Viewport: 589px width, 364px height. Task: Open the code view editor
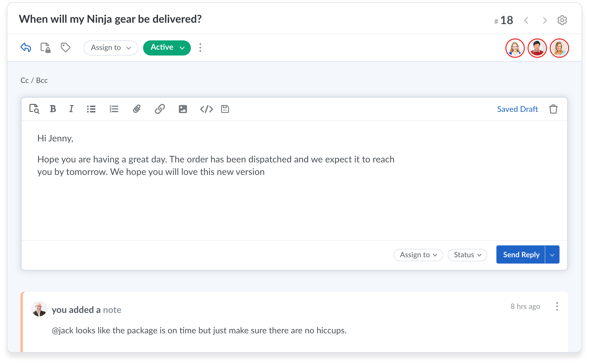coord(207,109)
